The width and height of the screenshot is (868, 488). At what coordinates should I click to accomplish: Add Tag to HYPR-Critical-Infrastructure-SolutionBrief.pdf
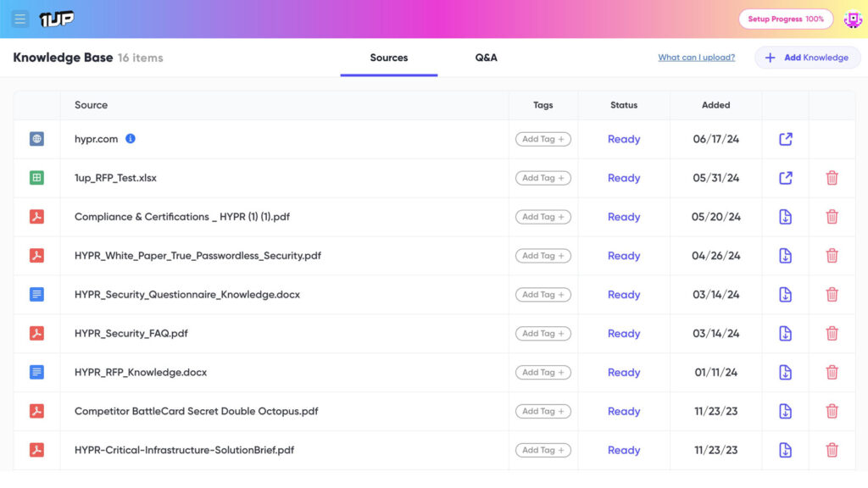tap(543, 450)
